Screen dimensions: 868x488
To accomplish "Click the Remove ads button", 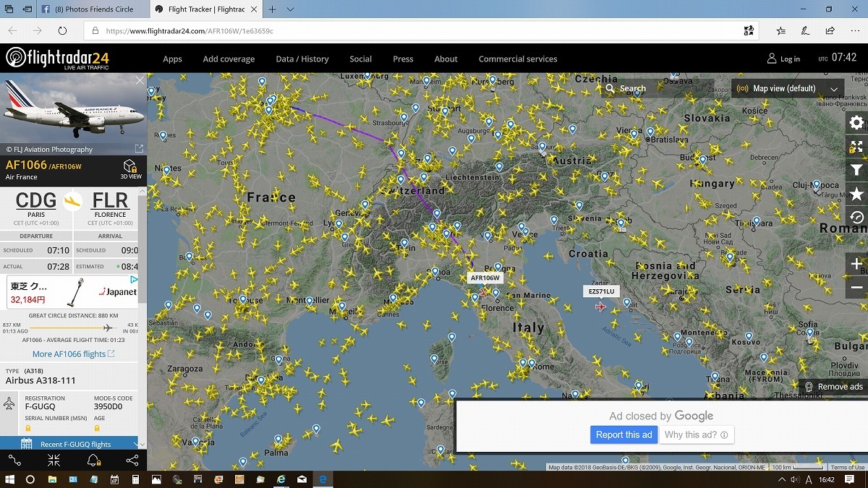I will [834, 387].
